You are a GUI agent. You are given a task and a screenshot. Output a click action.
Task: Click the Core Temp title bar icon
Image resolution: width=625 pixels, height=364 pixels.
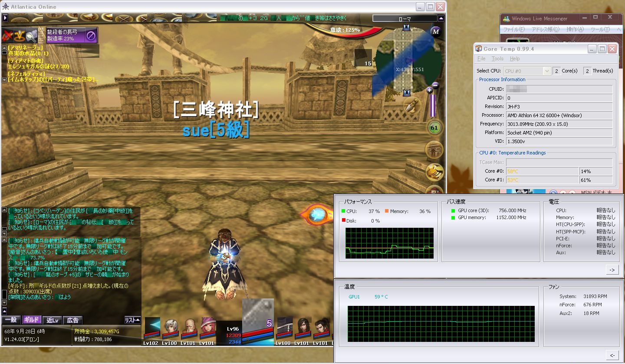tap(479, 49)
